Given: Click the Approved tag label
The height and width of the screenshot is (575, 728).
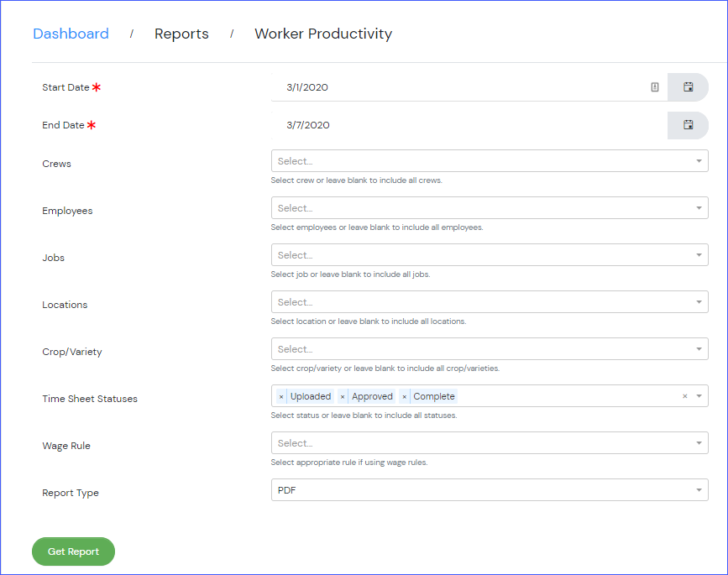Looking at the screenshot, I should click(372, 396).
